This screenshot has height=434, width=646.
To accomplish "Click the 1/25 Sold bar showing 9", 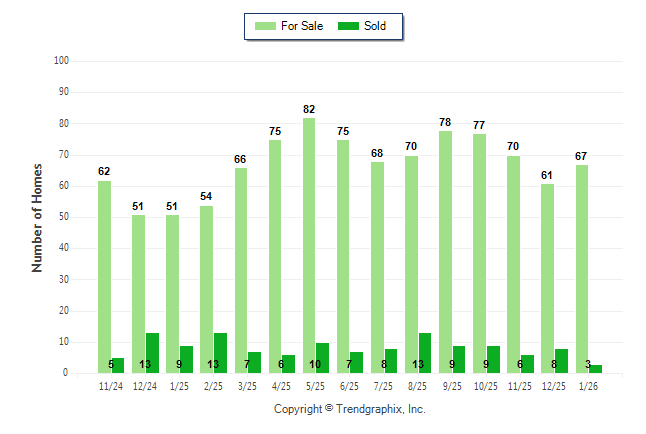I will pyautogui.click(x=186, y=359).
